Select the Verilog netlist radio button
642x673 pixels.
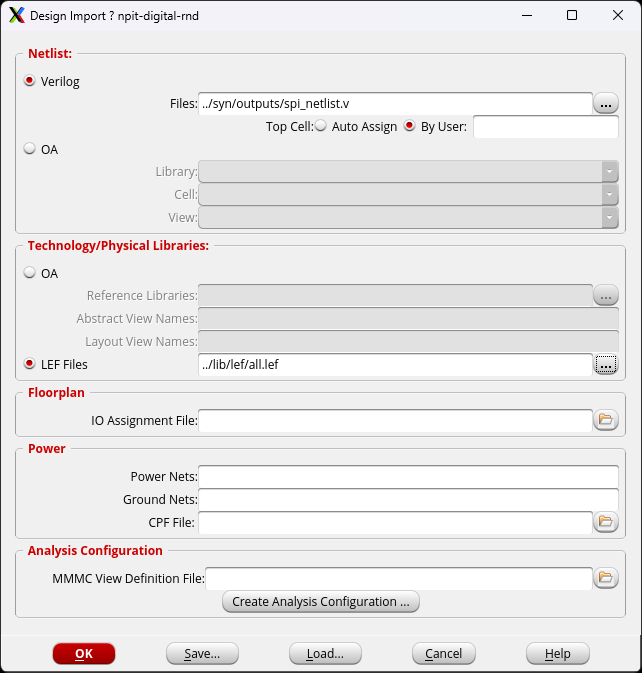[x=29, y=81]
